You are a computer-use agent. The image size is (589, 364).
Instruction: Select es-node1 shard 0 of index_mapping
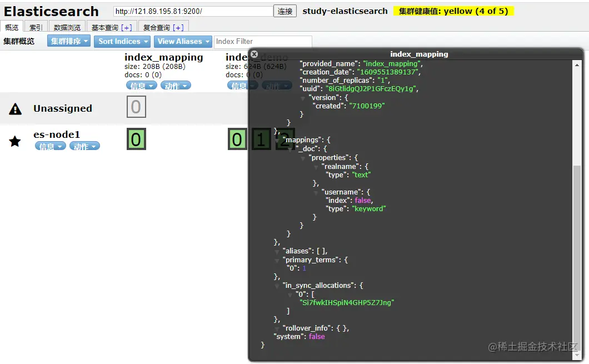[136, 139]
